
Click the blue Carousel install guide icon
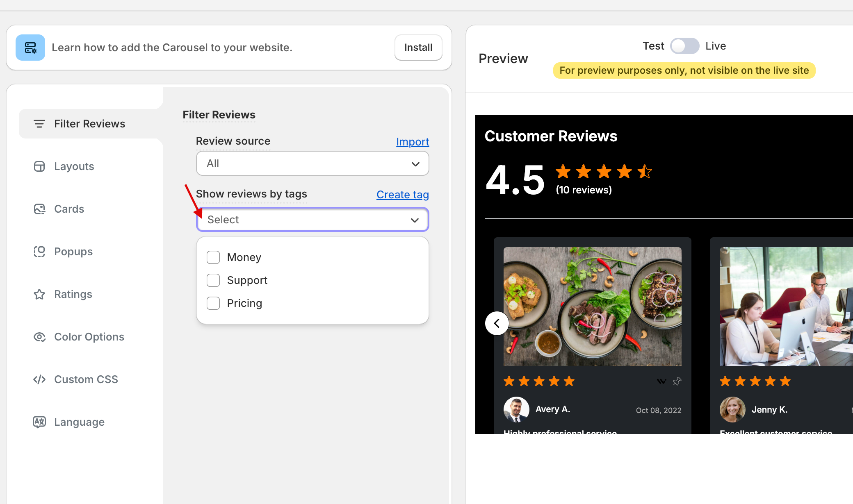[x=30, y=48]
